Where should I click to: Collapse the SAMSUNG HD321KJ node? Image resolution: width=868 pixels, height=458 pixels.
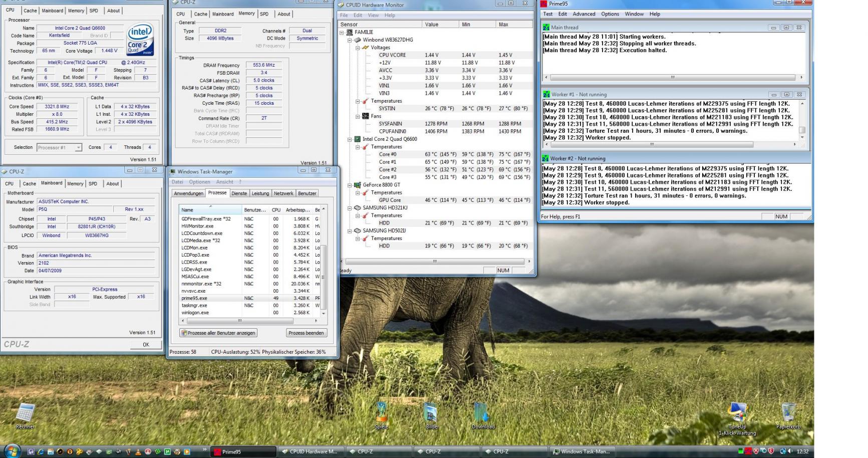coord(350,207)
